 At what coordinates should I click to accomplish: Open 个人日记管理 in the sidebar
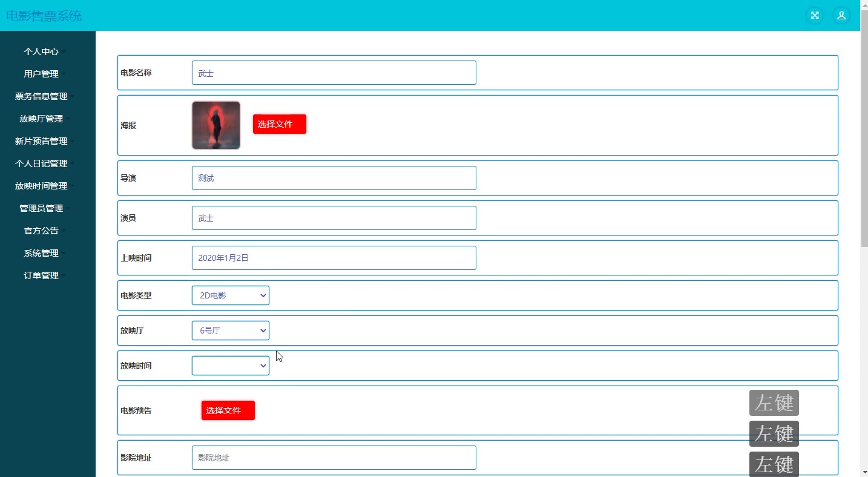click(44, 163)
